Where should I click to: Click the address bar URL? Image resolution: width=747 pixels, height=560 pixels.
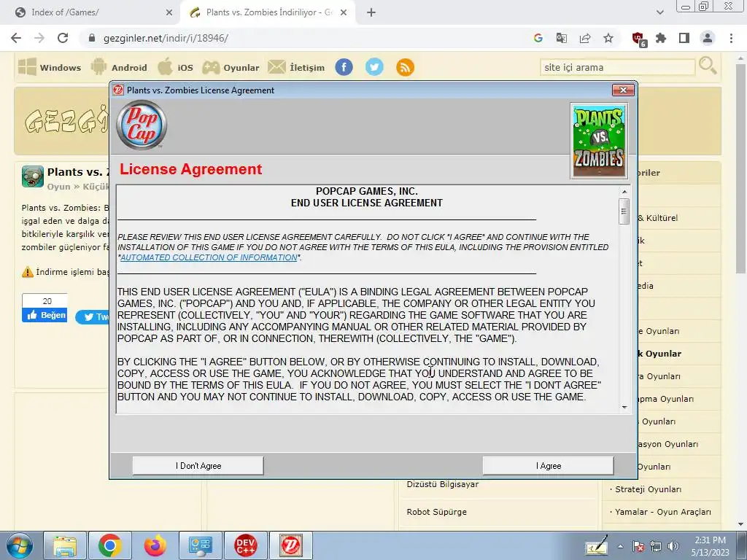pos(166,38)
